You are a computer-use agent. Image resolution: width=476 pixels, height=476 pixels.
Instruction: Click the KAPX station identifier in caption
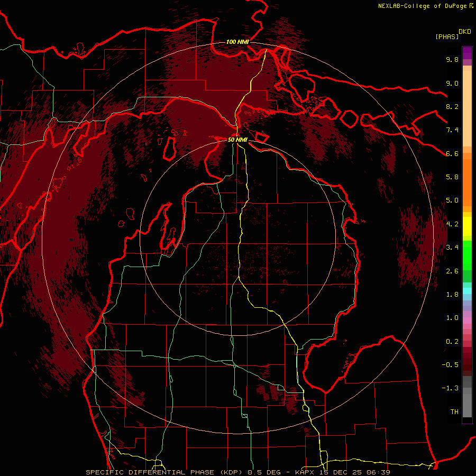point(306,472)
